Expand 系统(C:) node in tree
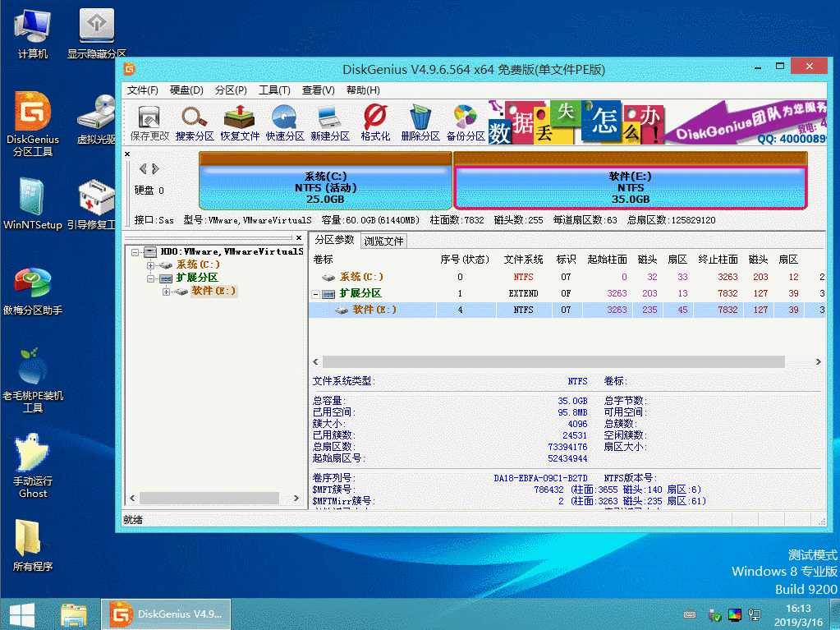 150,265
